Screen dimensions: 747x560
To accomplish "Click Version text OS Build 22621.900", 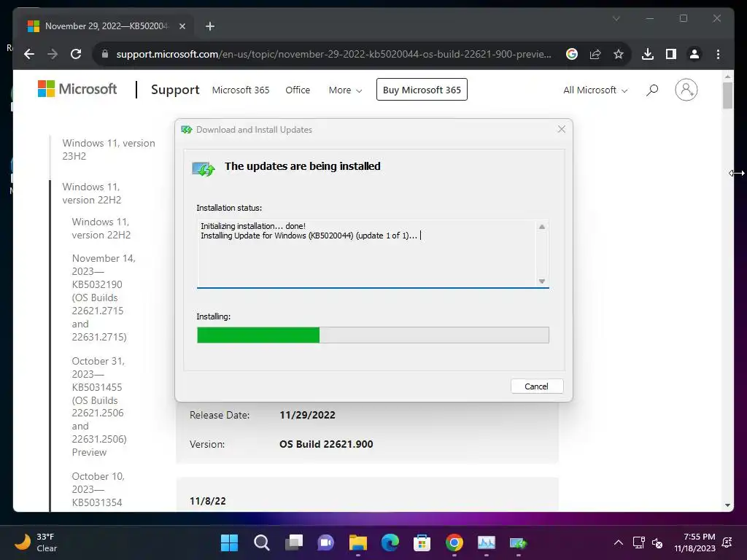I will [x=326, y=444].
